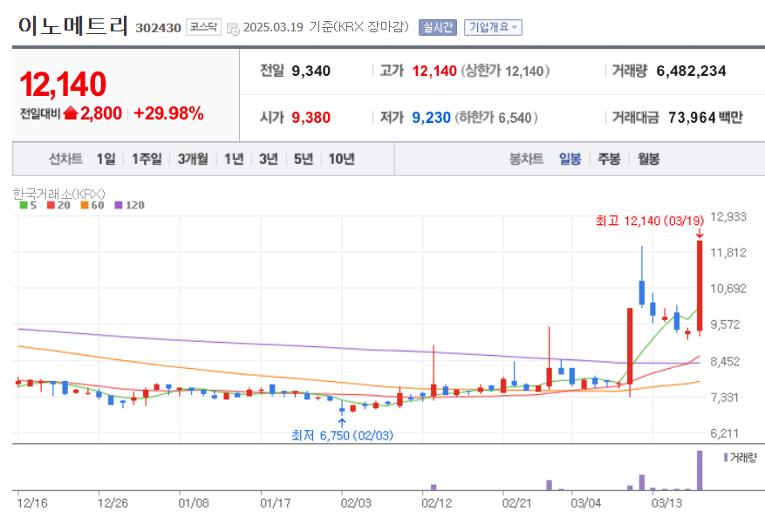Click the 시가 9,380 open price value

click(x=311, y=118)
